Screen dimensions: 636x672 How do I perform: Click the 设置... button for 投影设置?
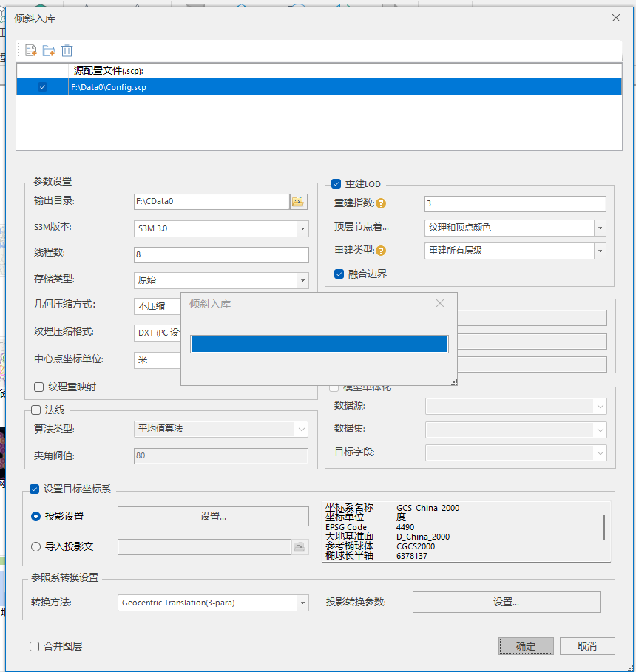(213, 516)
